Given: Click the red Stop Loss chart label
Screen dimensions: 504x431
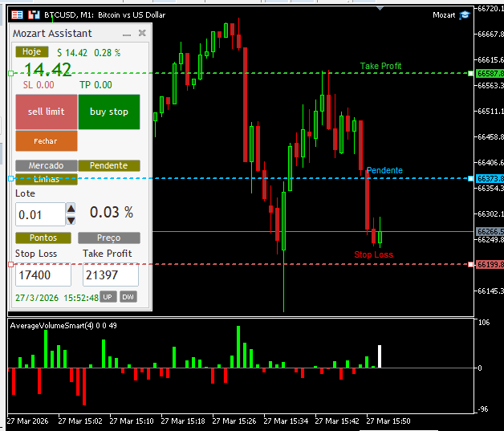Looking at the screenshot, I should [373, 254].
